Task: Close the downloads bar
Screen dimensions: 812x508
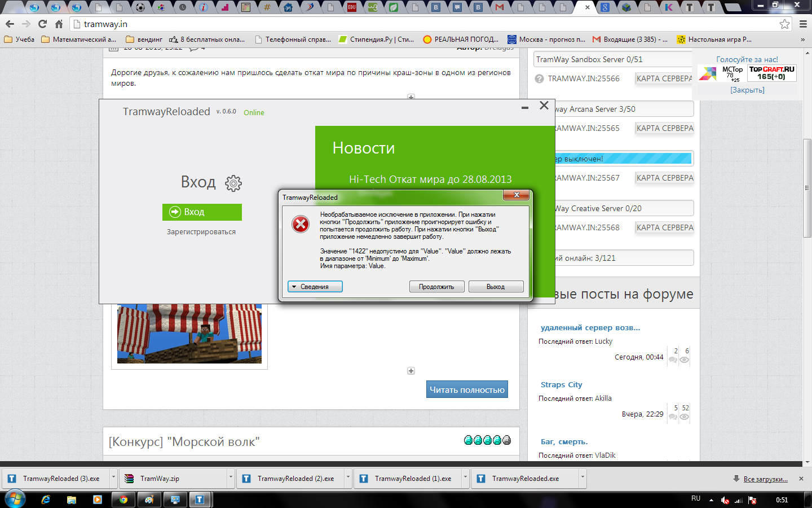Action: pos(801,479)
